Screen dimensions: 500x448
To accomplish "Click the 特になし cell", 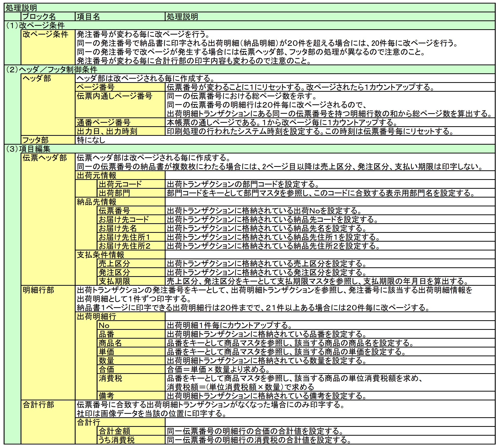I will click(285, 140).
